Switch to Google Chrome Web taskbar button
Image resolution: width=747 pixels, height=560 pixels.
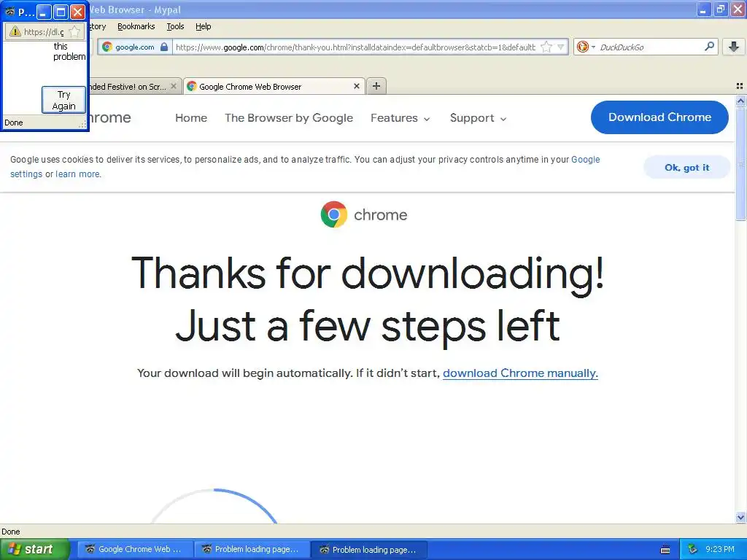[135, 549]
